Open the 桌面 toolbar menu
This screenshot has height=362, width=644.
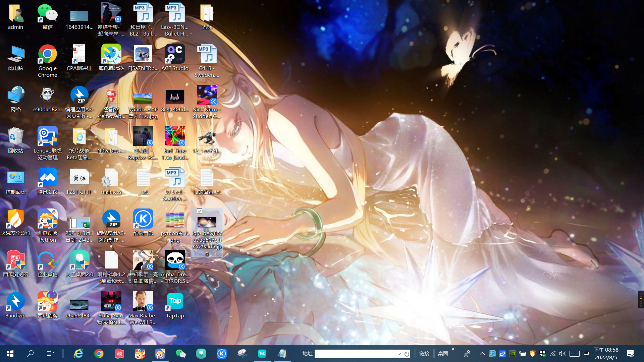[x=443, y=354]
